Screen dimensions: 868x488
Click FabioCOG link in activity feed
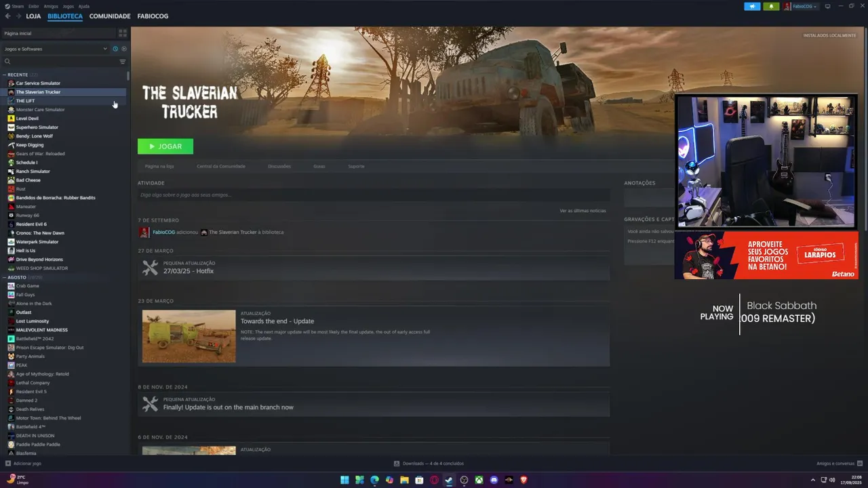point(163,232)
